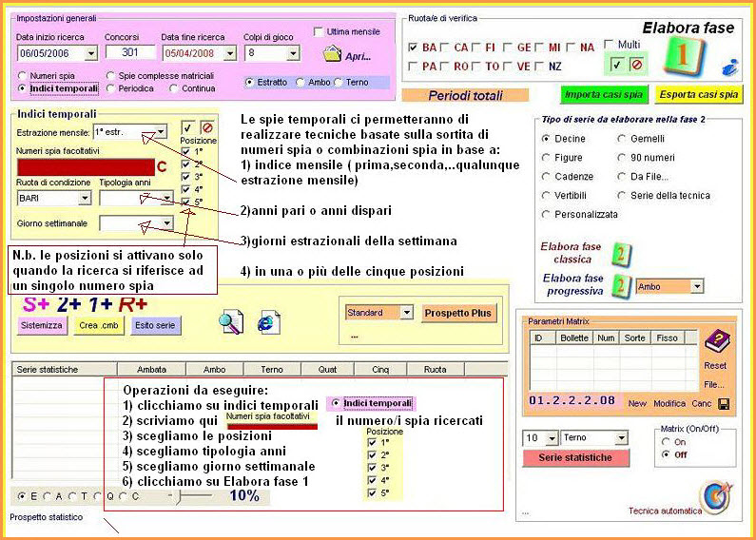Screen dimensions: 756x540
Task: Open the Internet Explorer document icon
Action: tap(268, 322)
